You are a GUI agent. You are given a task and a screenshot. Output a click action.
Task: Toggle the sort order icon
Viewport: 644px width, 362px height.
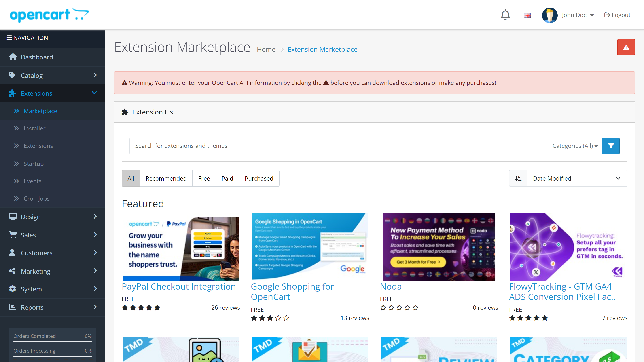click(x=518, y=178)
